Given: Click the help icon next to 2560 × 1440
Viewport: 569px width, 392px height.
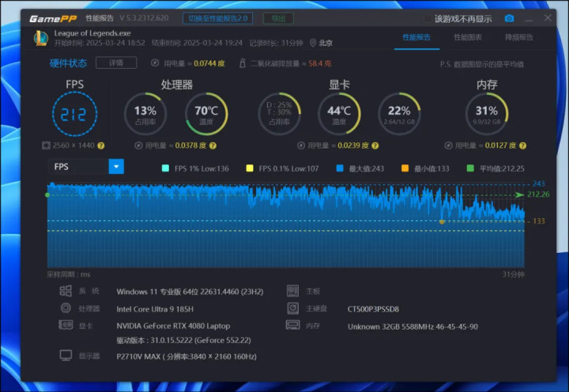Looking at the screenshot, I should 101,145.
